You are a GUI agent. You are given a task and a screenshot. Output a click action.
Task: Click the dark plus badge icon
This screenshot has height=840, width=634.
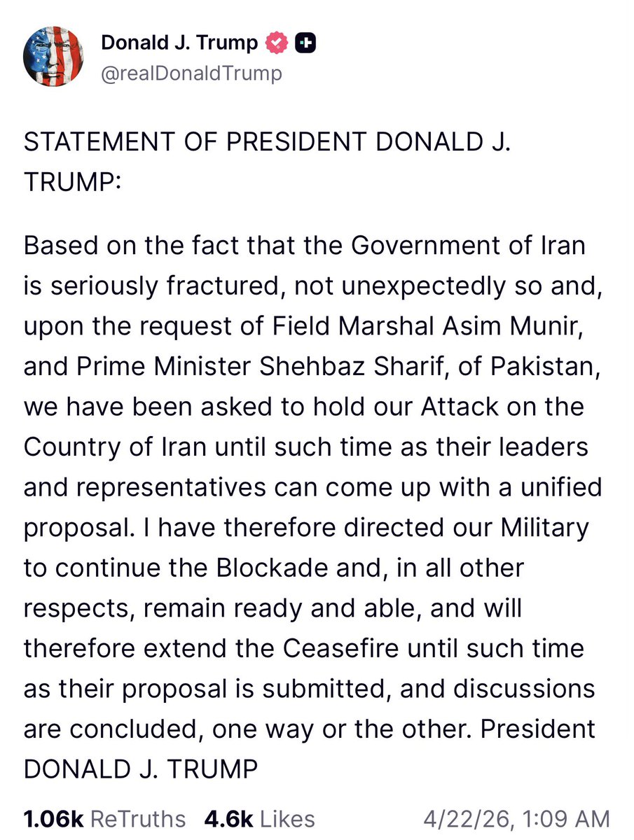tap(305, 43)
